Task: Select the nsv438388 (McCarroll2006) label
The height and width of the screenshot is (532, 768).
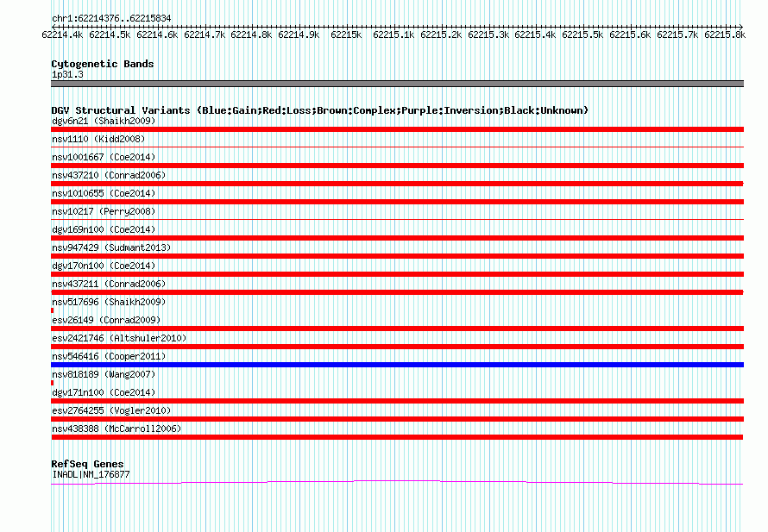Action: [x=116, y=429]
